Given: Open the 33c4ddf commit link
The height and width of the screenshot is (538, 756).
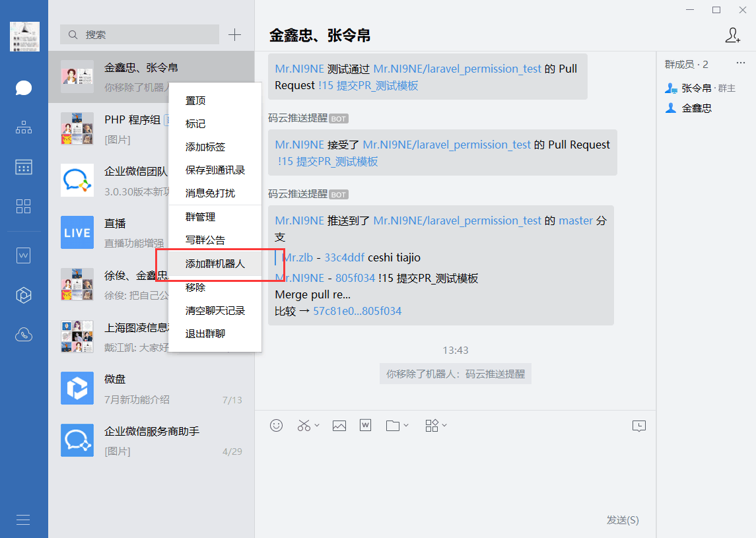Looking at the screenshot, I should [344, 257].
